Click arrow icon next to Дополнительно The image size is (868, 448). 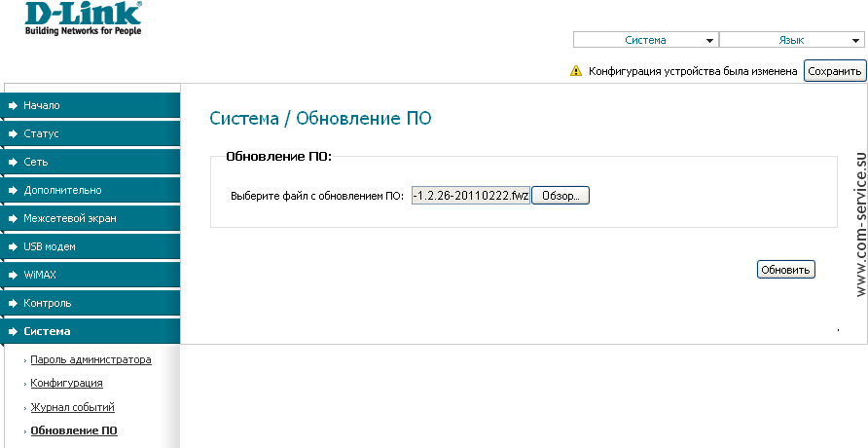coord(14,190)
